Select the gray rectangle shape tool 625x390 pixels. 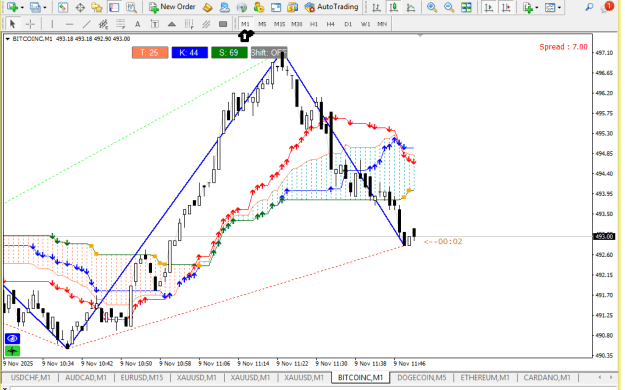[223, 24]
